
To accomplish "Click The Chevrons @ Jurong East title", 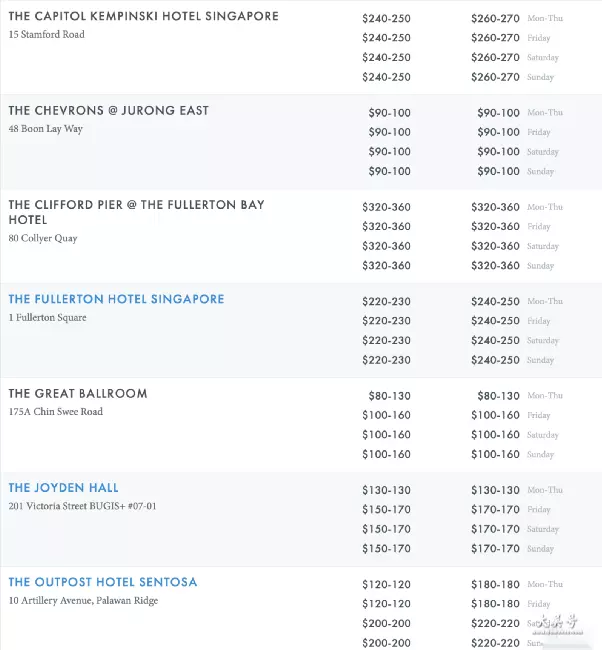I will tap(109, 111).
